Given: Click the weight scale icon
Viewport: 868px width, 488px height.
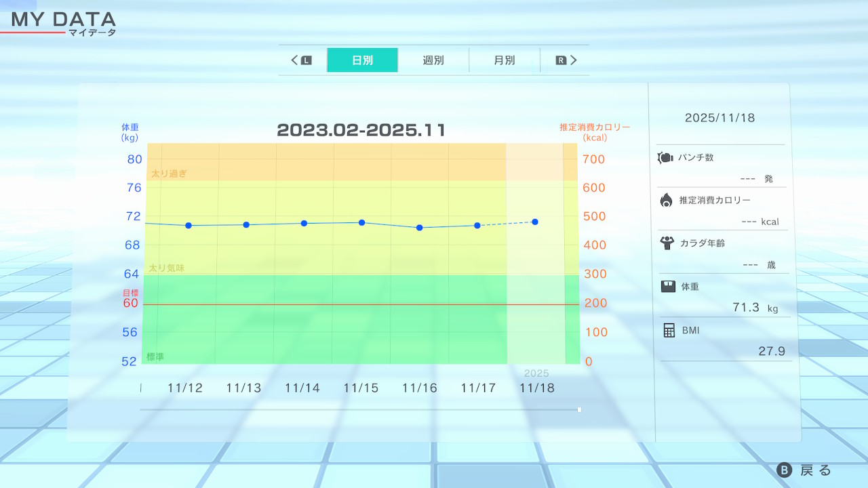Looking at the screenshot, I should tap(668, 286).
